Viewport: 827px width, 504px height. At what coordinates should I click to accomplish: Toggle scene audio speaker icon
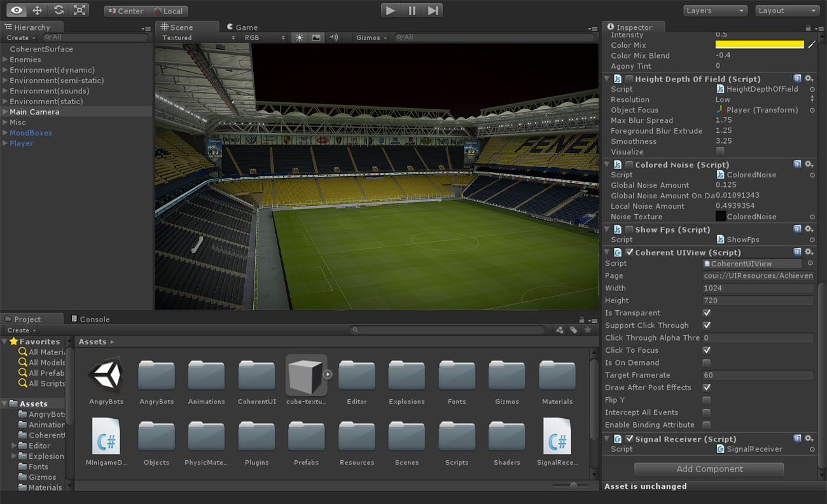click(333, 37)
